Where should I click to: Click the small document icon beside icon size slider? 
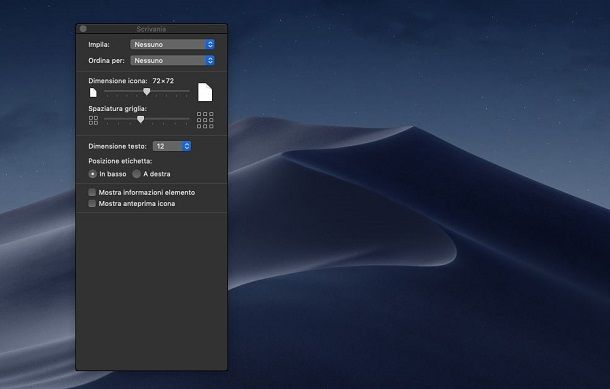pyautogui.click(x=93, y=93)
